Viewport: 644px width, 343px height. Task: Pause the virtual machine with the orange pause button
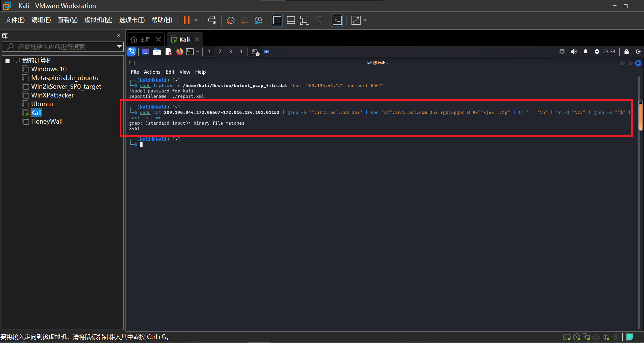186,20
